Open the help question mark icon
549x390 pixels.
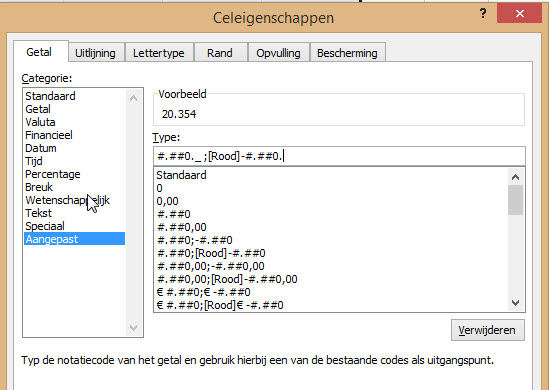[x=483, y=14]
